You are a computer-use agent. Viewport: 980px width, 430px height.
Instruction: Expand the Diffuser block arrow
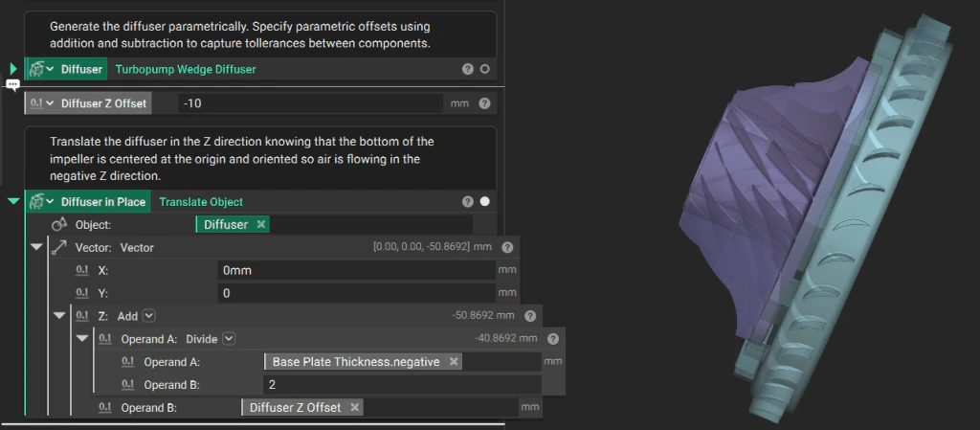point(13,69)
